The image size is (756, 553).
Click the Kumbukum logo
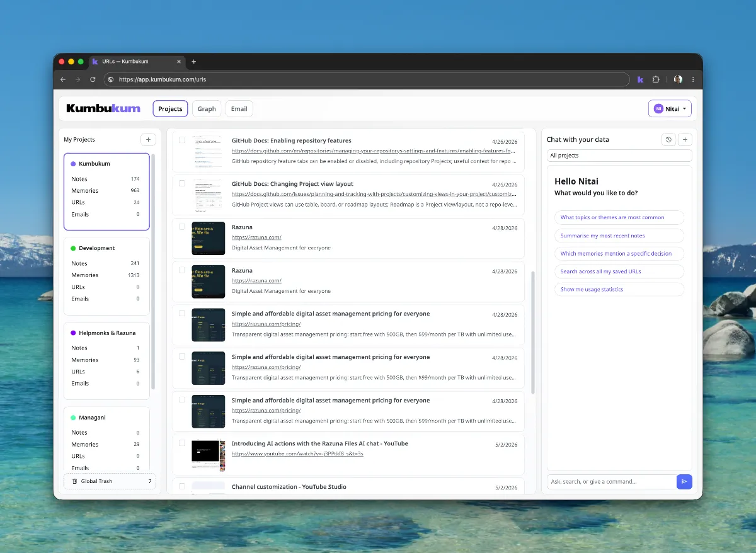click(103, 108)
